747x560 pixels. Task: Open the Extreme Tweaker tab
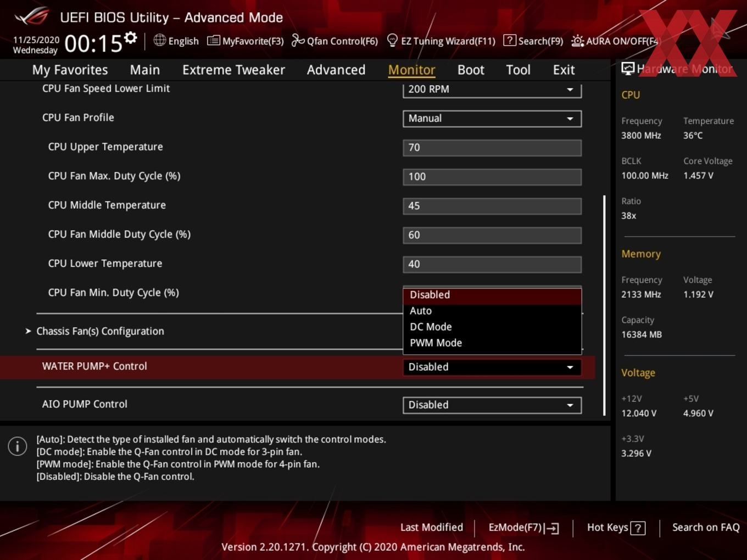pyautogui.click(x=233, y=70)
